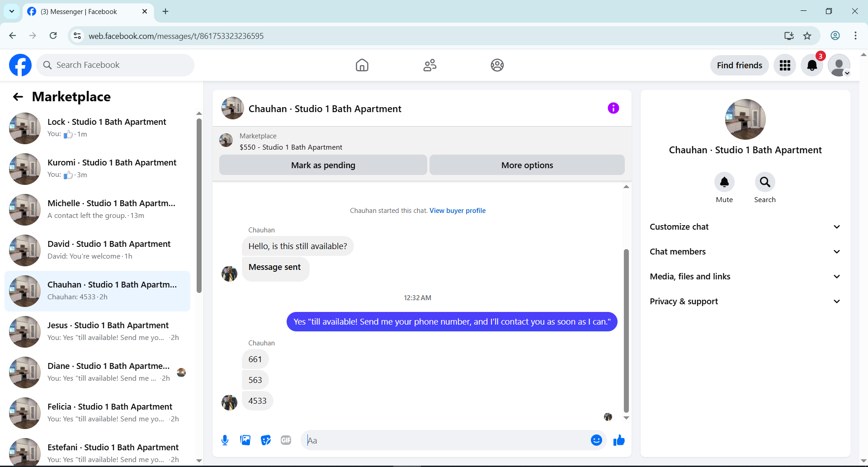868x467 pixels.
Task: Click the browser reload icon
Action: 53,36
